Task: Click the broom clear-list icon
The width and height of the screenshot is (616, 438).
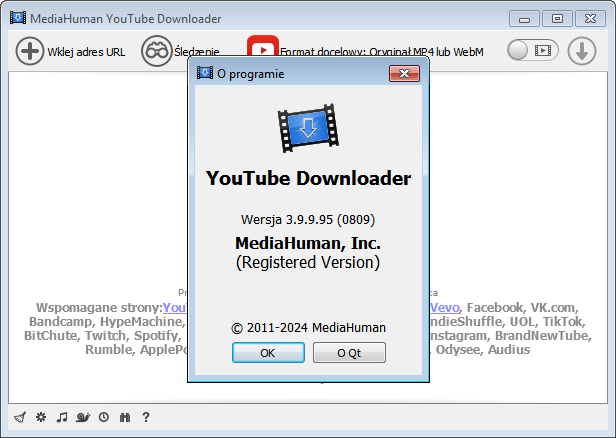Action: 20,417
